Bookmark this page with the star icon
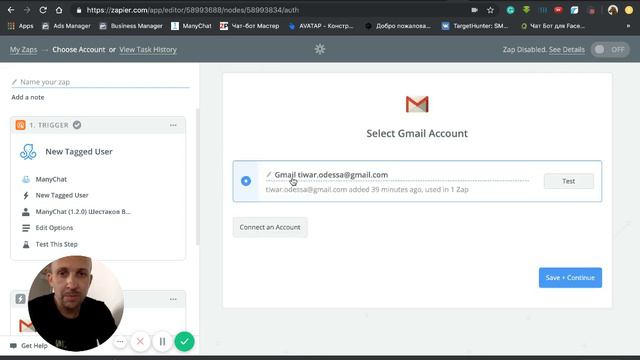 [x=490, y=10]
